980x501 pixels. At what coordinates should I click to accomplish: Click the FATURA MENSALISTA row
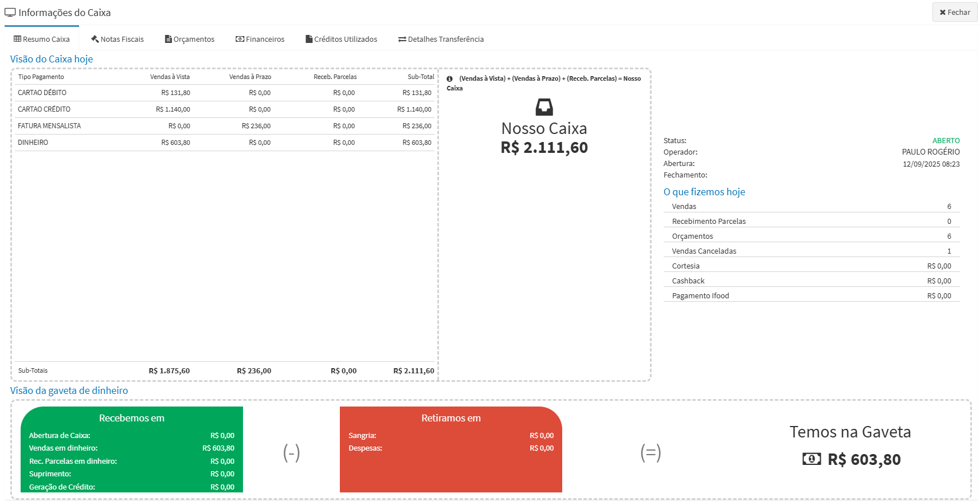[x=225, y=126]
